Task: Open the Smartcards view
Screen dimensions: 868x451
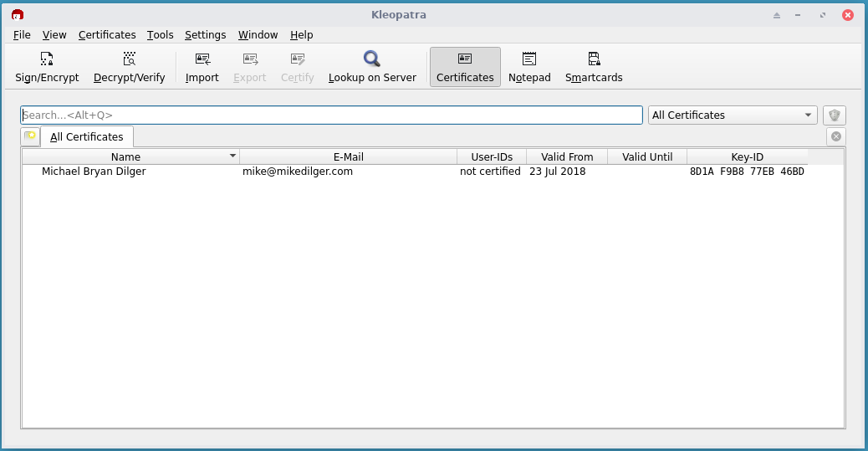Action: tap(594, 66)
